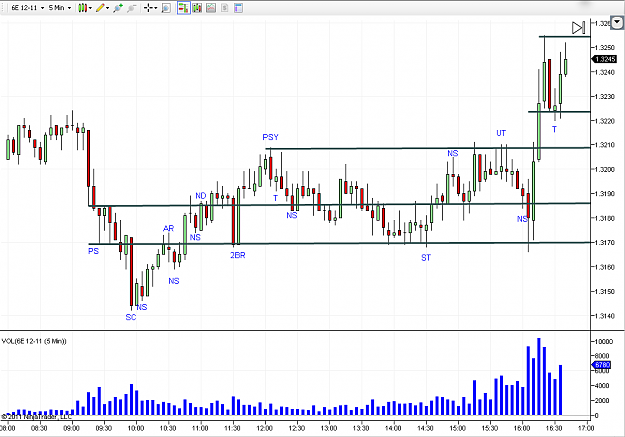Click the volume marker 6780
The width and height of the screenshot is (625, 437).
601,364
